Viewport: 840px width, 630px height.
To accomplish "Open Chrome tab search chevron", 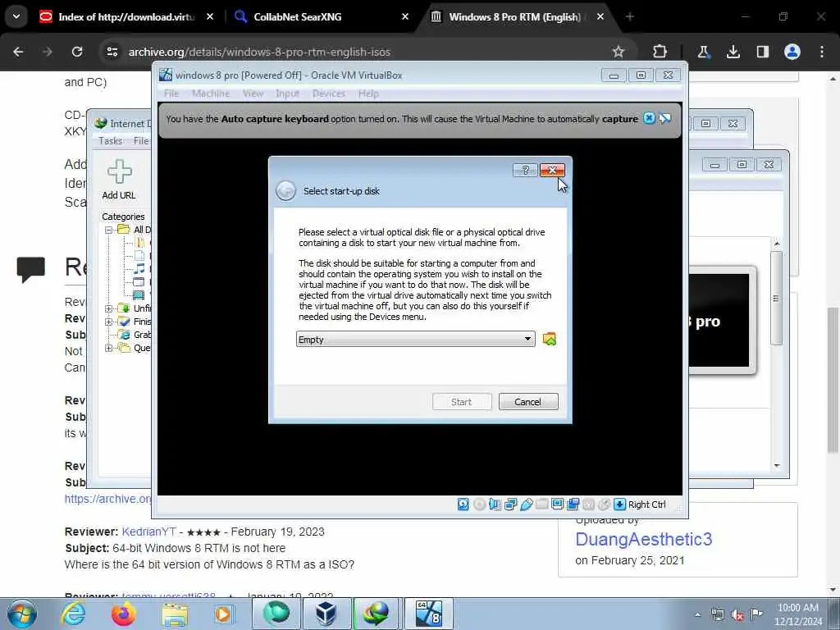I will (x=16, y=16).
